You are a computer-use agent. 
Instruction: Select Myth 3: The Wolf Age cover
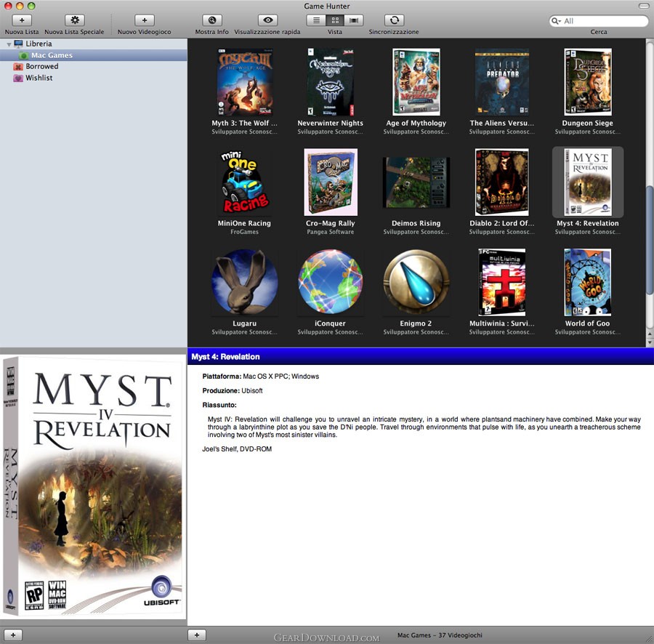click(244, 81)
